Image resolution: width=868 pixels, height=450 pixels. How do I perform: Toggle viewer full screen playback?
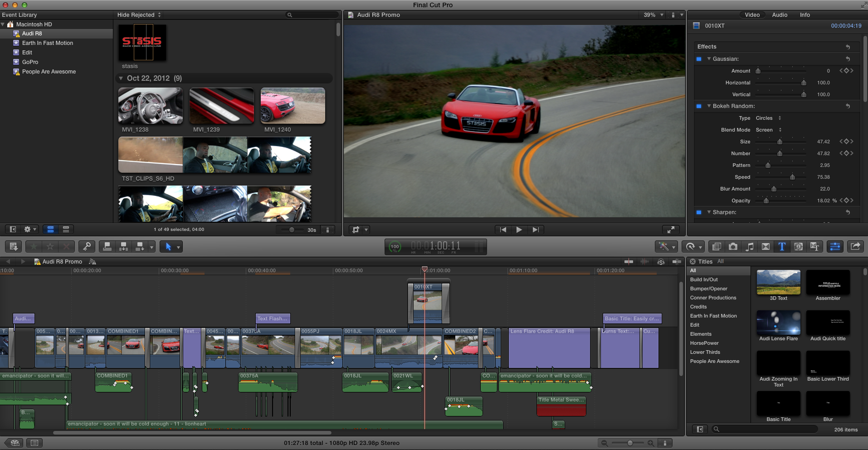click(x=671, y=230)
